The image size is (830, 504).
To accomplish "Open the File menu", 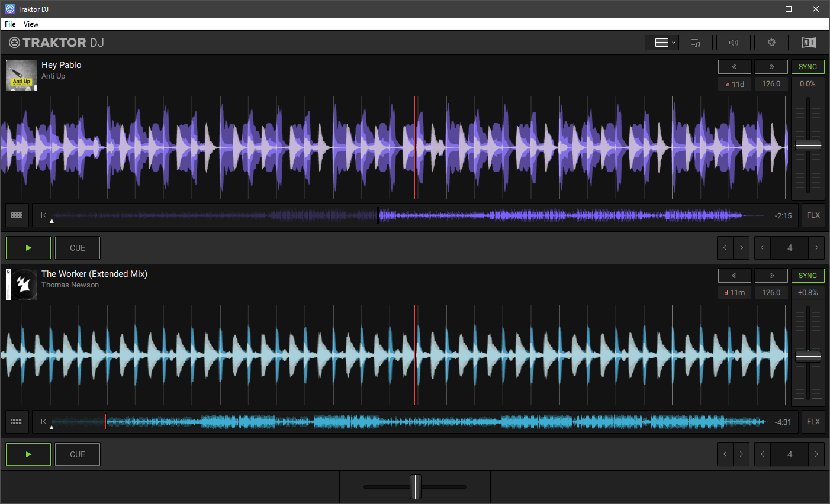I will 10,24.
